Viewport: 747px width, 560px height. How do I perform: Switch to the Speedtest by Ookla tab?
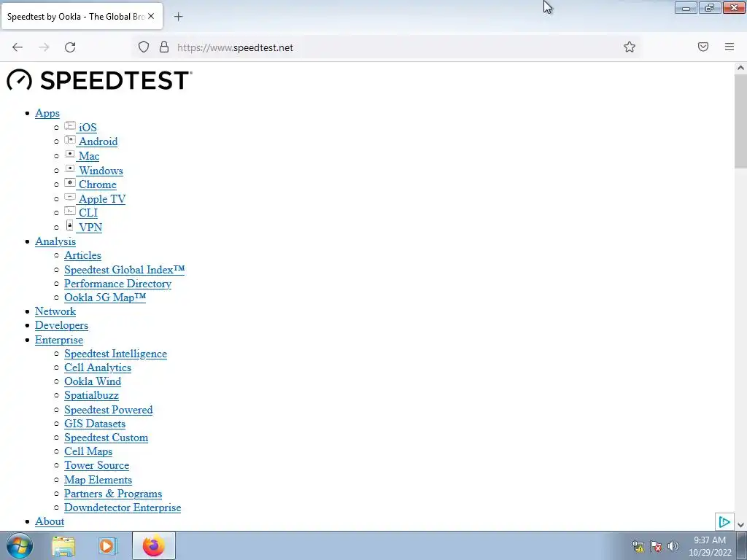click(x=76, y=17)
